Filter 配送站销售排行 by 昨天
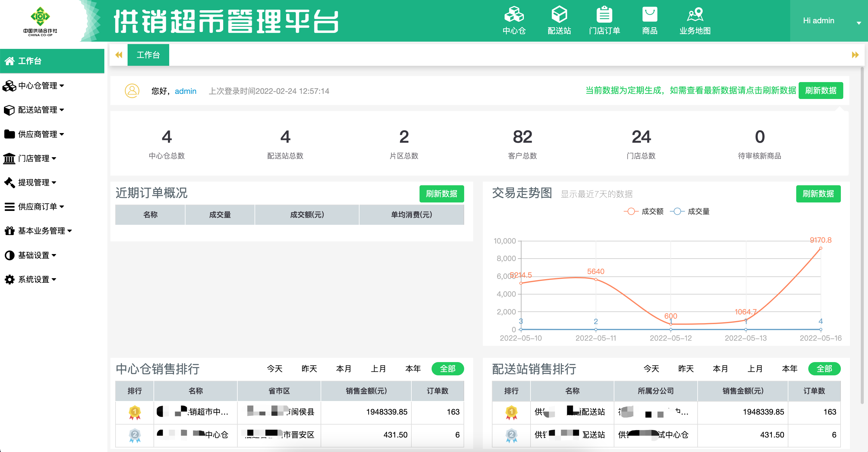The height and width of the screenshot is (452, 868). 686,369
